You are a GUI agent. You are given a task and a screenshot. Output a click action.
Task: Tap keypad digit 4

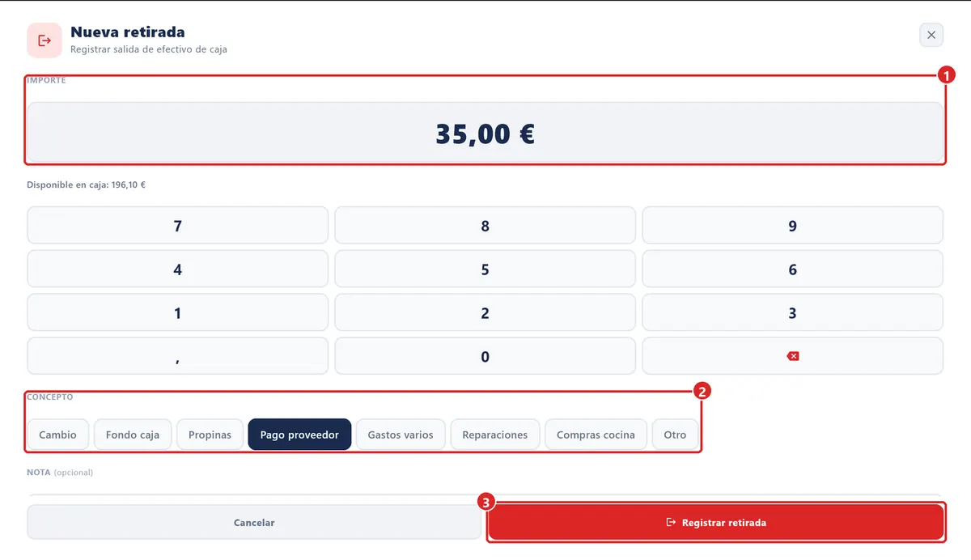click(178, 269)
